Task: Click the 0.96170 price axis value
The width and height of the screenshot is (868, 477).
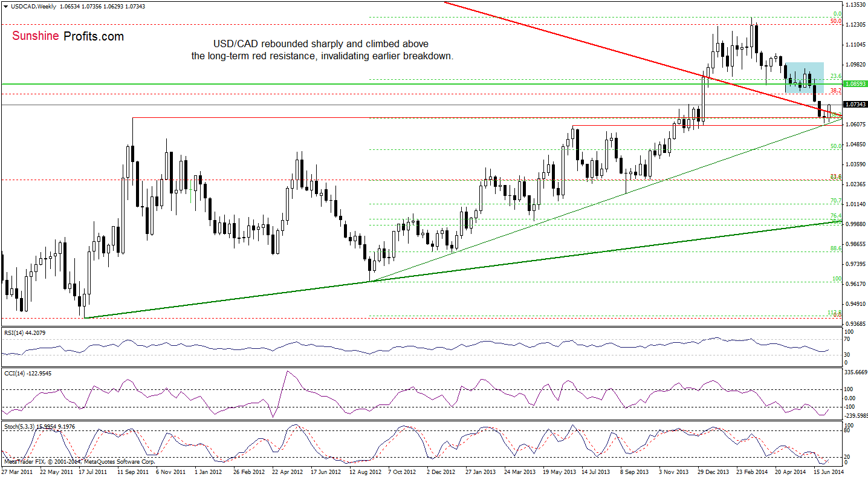Action: tap(856, 284)
